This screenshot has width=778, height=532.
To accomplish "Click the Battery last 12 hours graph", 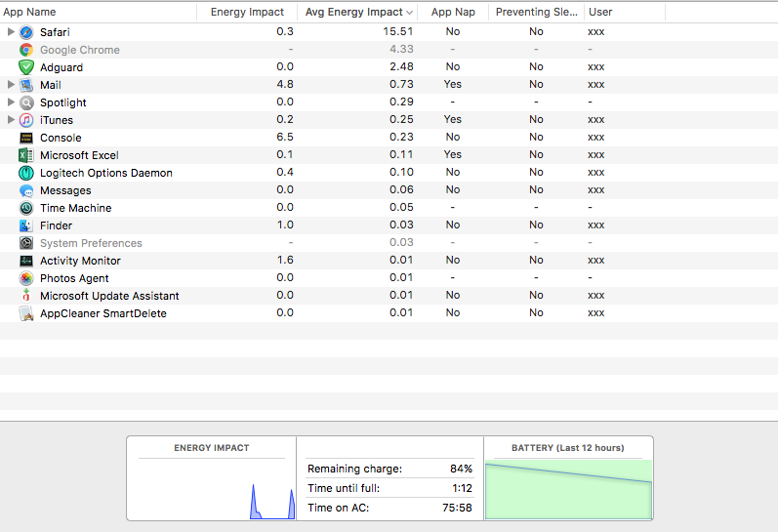I will [568, 489].
